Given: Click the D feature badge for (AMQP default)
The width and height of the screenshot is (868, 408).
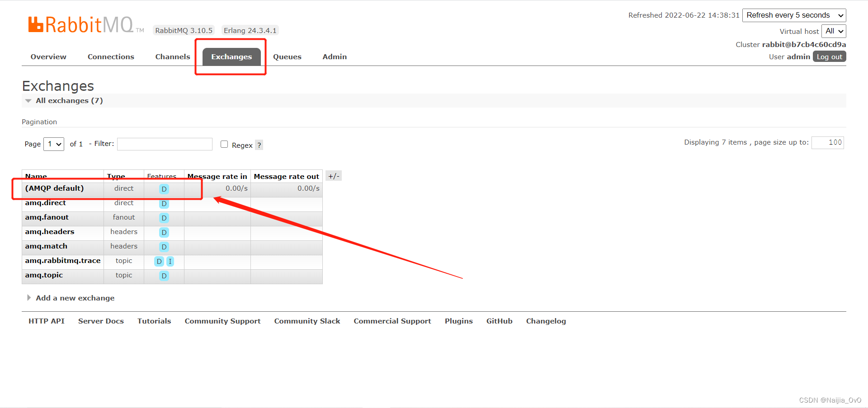Looking at the screenshot, I should (x=164, y=189).
